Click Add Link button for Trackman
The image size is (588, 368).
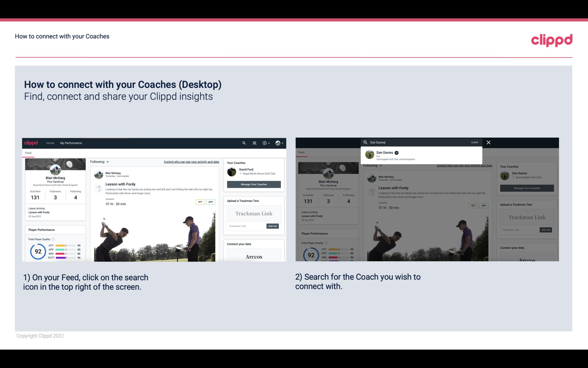(273, 226)
